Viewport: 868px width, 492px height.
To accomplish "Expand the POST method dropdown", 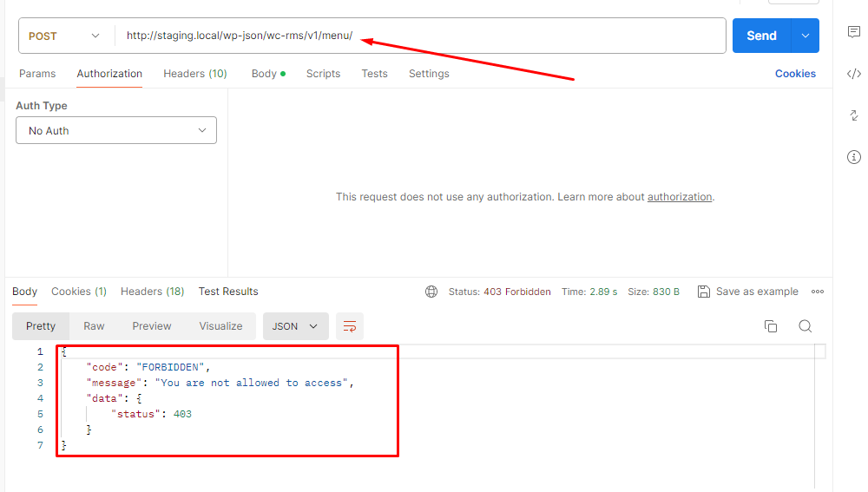I will (x=65, y=36).
